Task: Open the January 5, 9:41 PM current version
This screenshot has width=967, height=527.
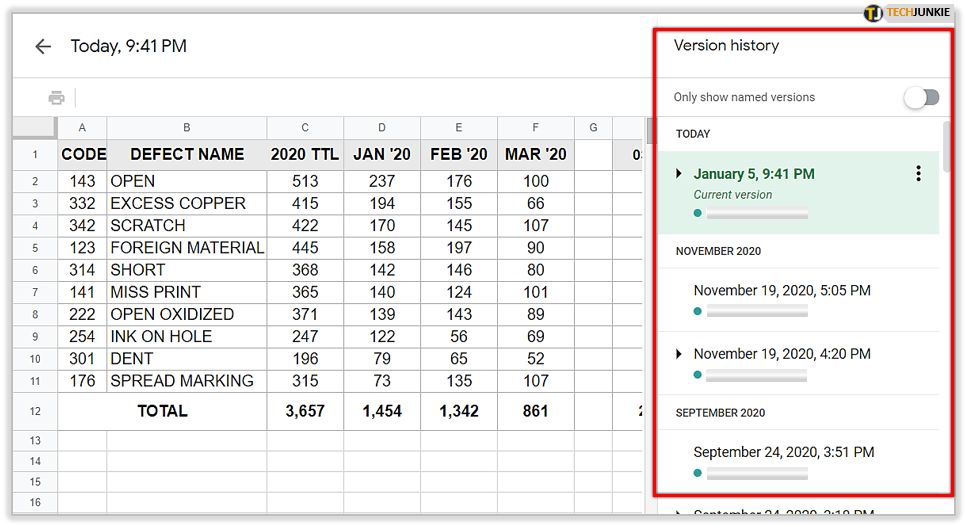Action: 754,174
